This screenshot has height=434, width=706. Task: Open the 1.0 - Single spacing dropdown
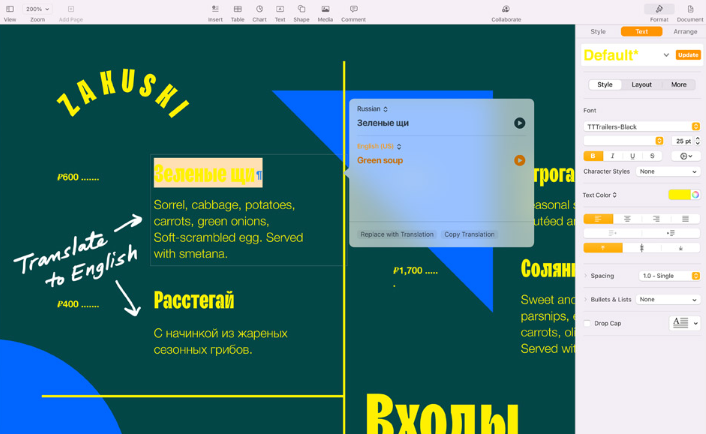pos(670,276)
